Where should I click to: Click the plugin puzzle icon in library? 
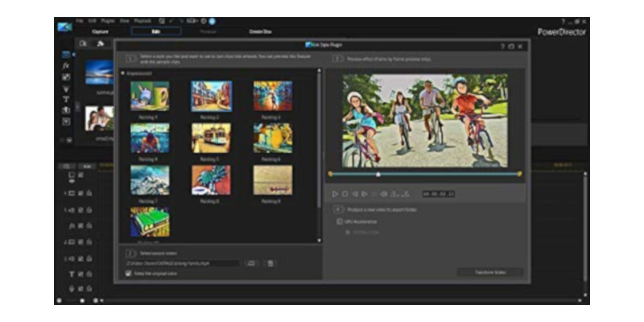pos(101,43)
